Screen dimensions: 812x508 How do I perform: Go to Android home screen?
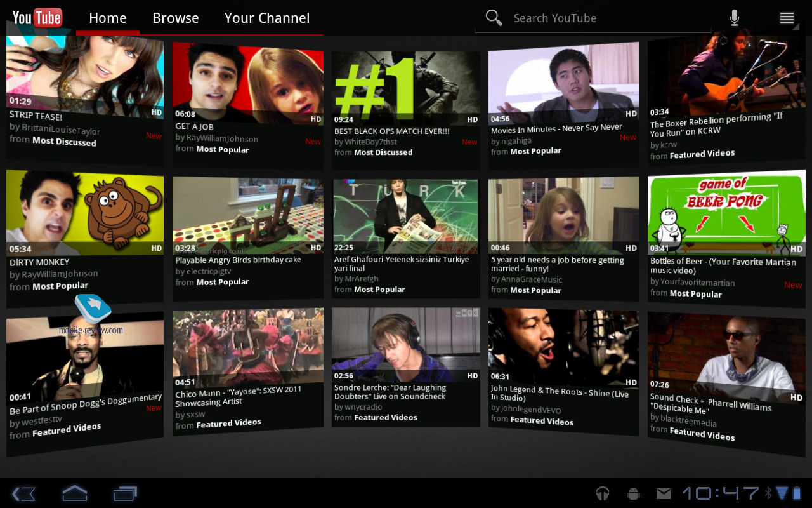[74, 493]
